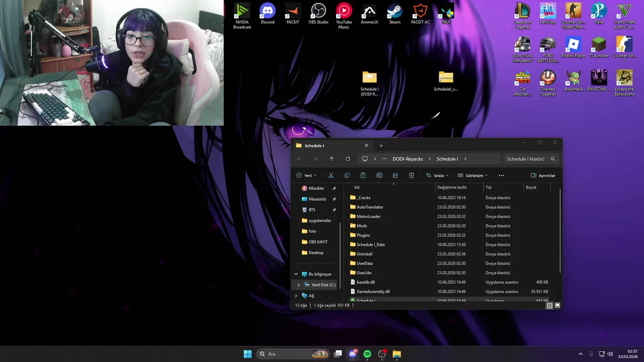This screenshot has width=644, height=362.
Task: Click the Chained Together desktop icon
Action: point(548,83)
